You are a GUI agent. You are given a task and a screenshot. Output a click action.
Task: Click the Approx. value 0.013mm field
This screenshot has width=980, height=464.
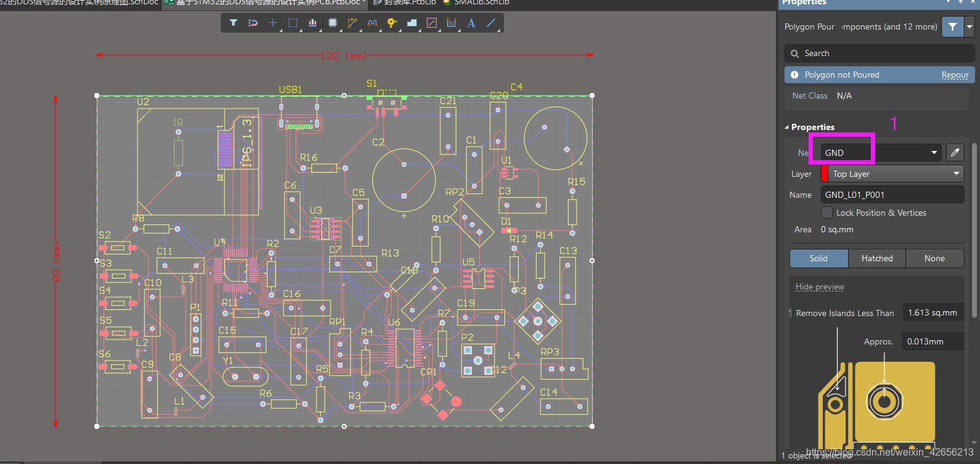coord(933,341)
